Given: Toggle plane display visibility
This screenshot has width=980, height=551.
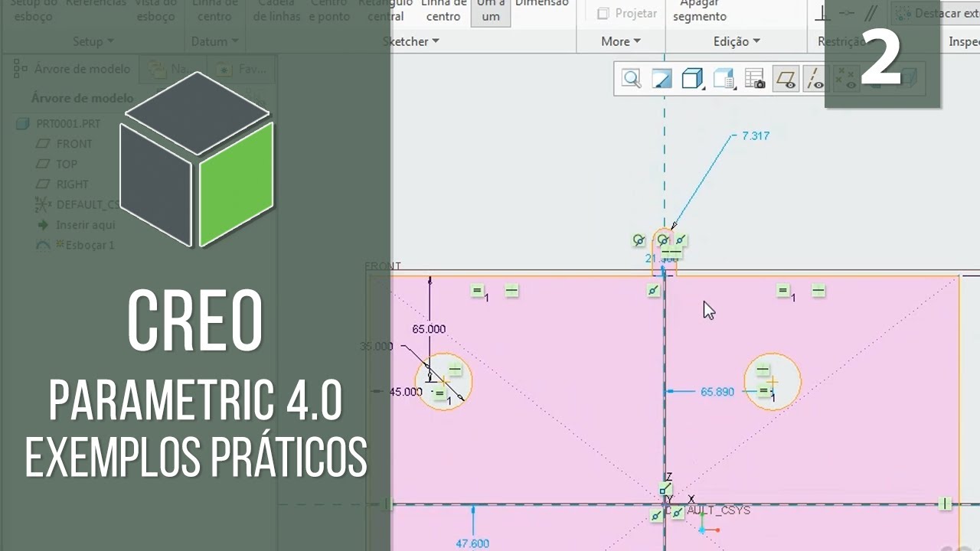Looking at the screenshot, I should pyautogui.click(x=786, y=79).
